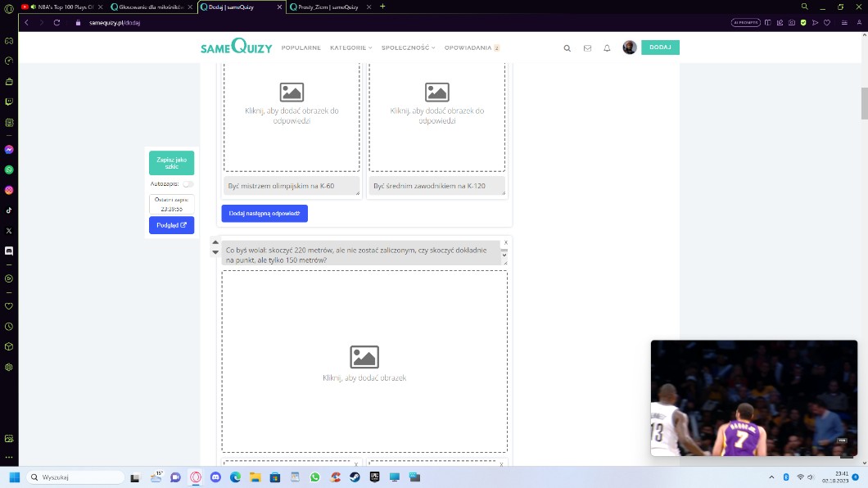This screenshot has height=488, width=868.
Task: Toggle the Autozapis switch
Action: coord(188,184)
